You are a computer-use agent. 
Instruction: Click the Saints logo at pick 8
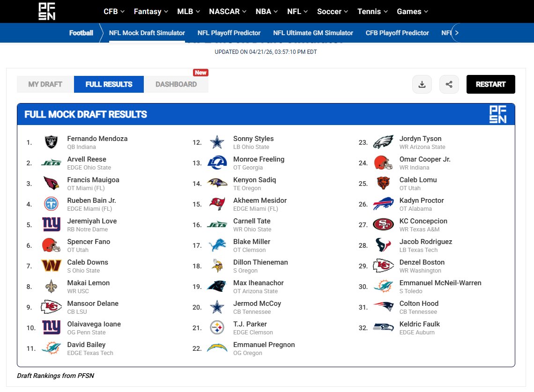point(52,287)
